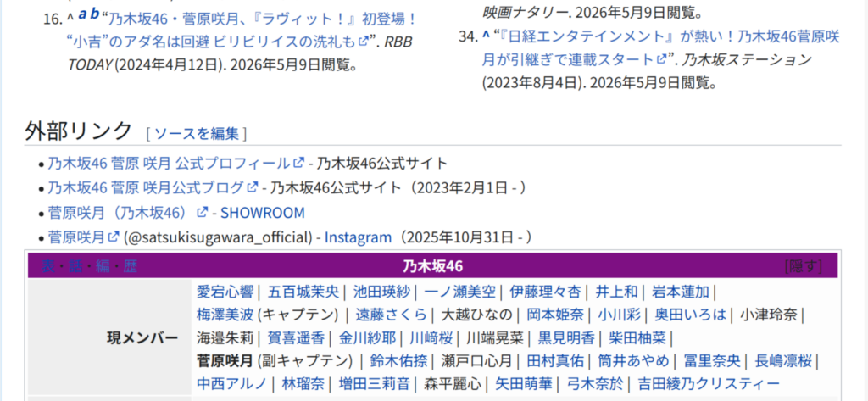The width and height of the screenshot is (868, 401).
Task: Open backlink "a" of reference 16
Action: (82, 15)
